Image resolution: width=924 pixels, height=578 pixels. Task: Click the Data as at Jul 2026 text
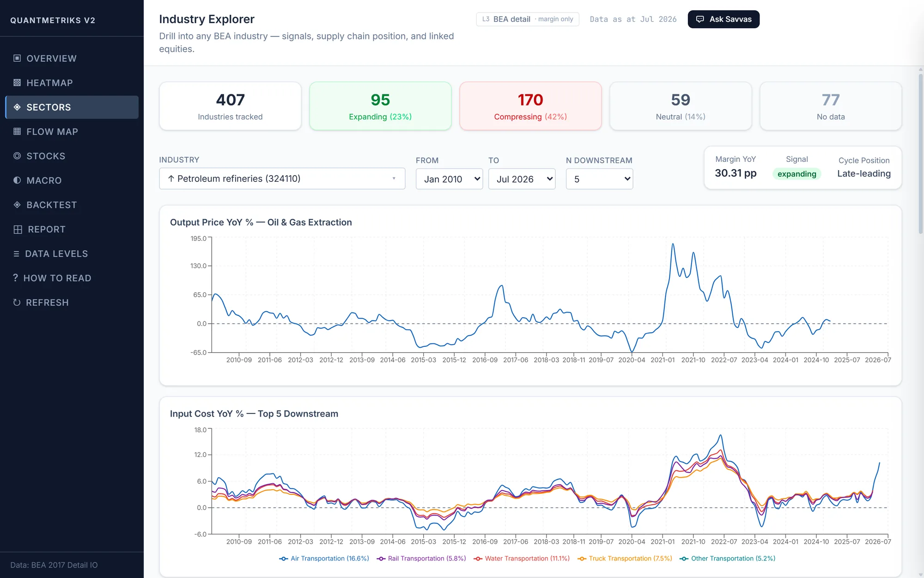tap(633, 19)
